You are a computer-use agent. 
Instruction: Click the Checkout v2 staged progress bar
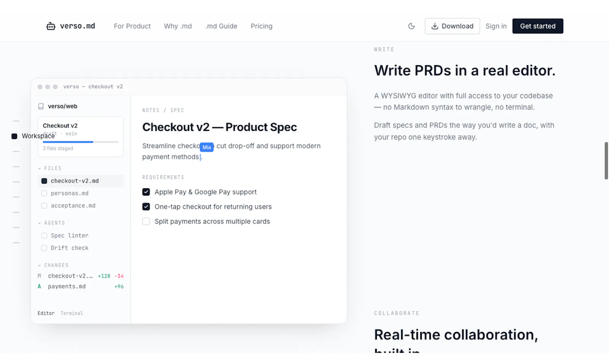[x=81, y=142]
